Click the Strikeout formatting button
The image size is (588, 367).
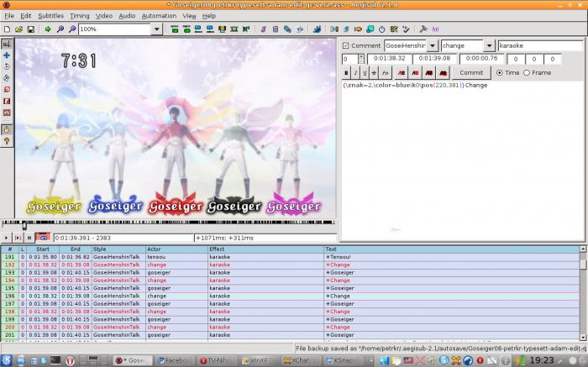[374, 73]
